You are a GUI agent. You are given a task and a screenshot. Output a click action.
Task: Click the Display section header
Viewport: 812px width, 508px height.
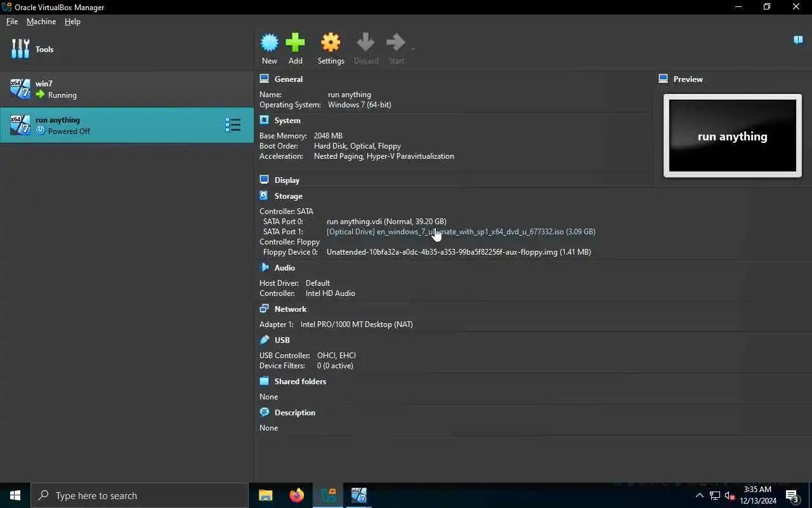[287, 180]
